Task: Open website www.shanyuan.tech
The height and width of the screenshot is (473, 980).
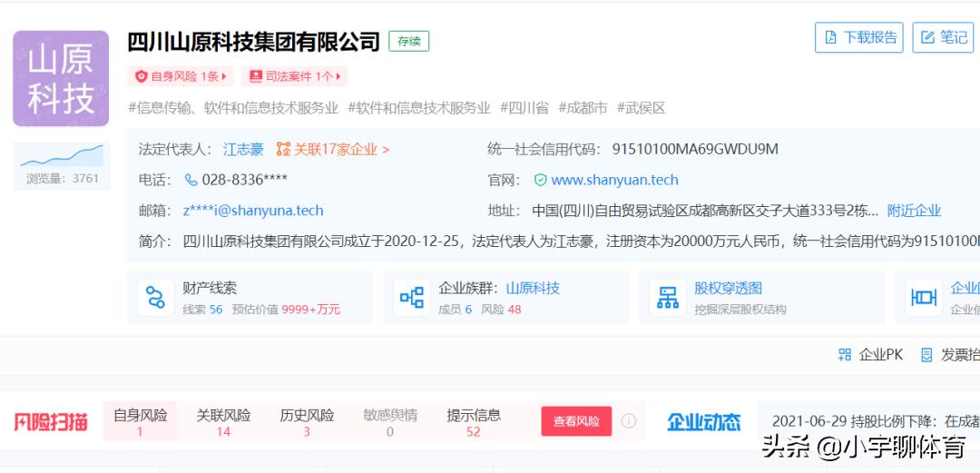Action: pyautogui.click(x=614, y=180)
